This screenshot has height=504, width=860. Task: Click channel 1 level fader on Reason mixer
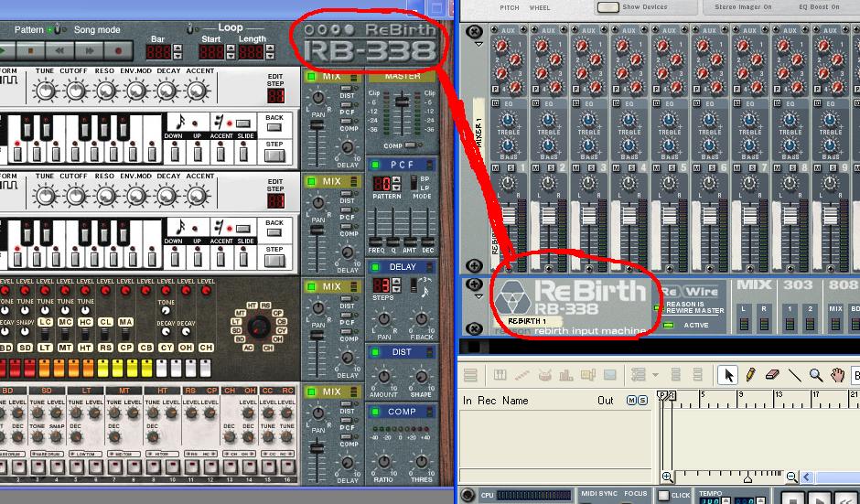click(x=509, y=216)
